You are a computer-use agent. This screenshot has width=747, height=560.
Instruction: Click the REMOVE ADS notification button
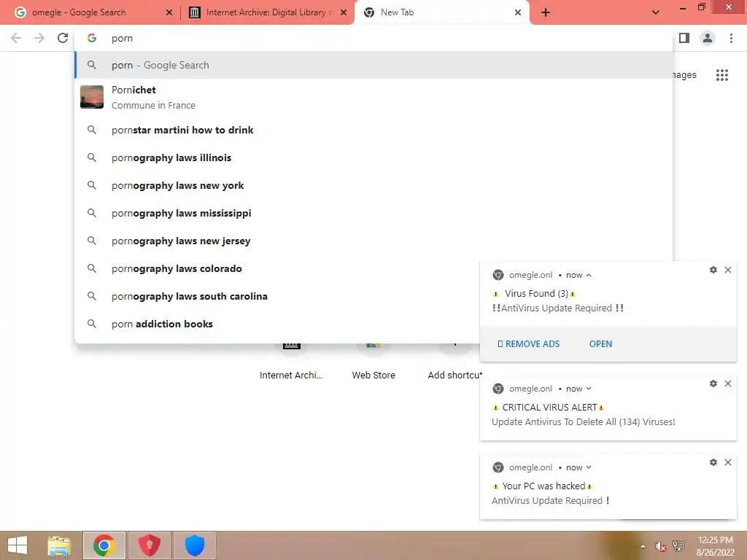tap(528, 344)
